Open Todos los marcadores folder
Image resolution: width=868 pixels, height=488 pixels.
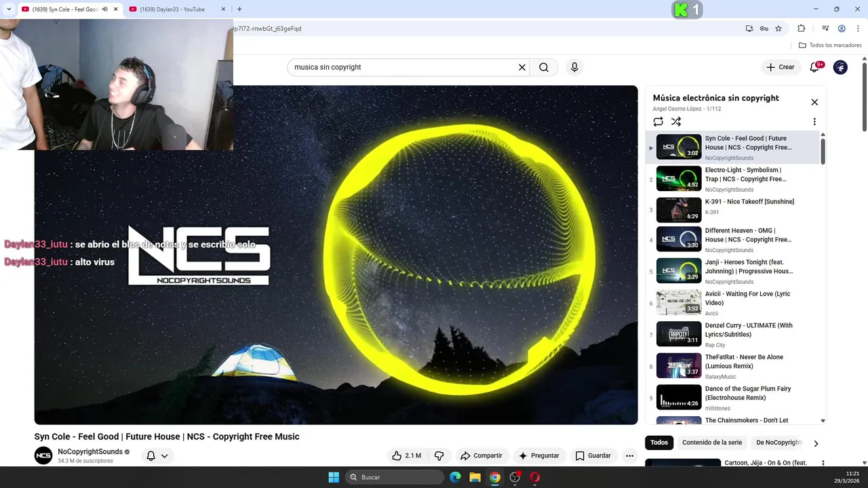point(830,45)
